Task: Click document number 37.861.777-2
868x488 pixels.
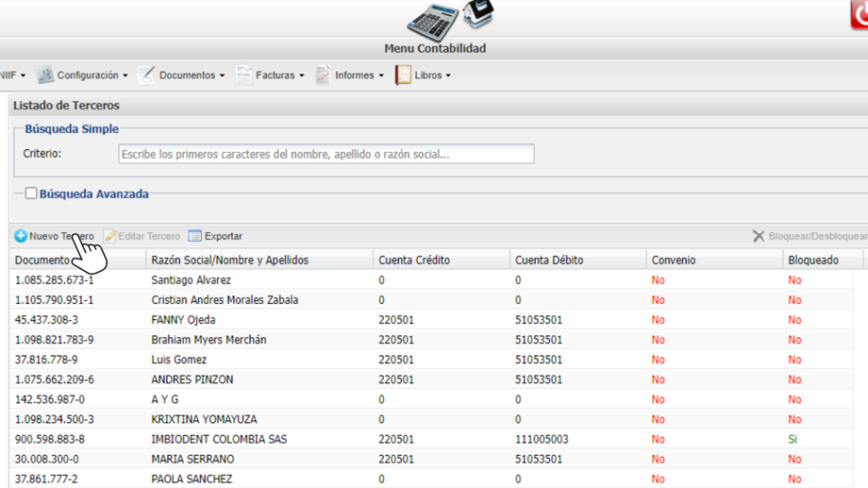Action: pyautogui.click(x=46, y=480)
